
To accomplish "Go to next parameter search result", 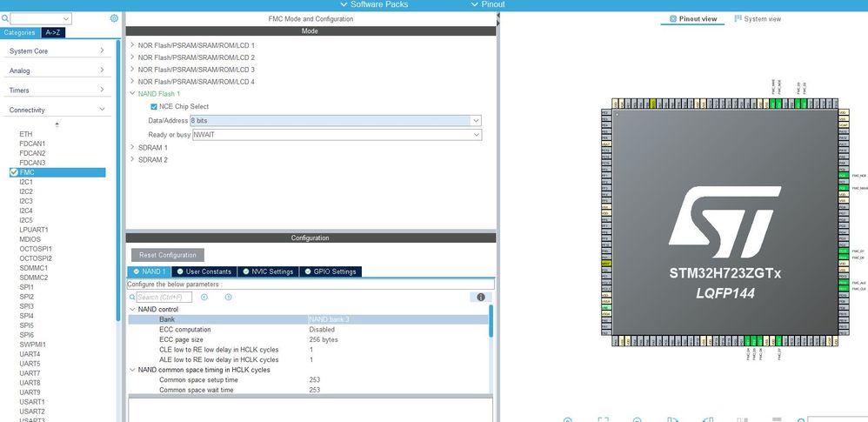I will (228, 298).
